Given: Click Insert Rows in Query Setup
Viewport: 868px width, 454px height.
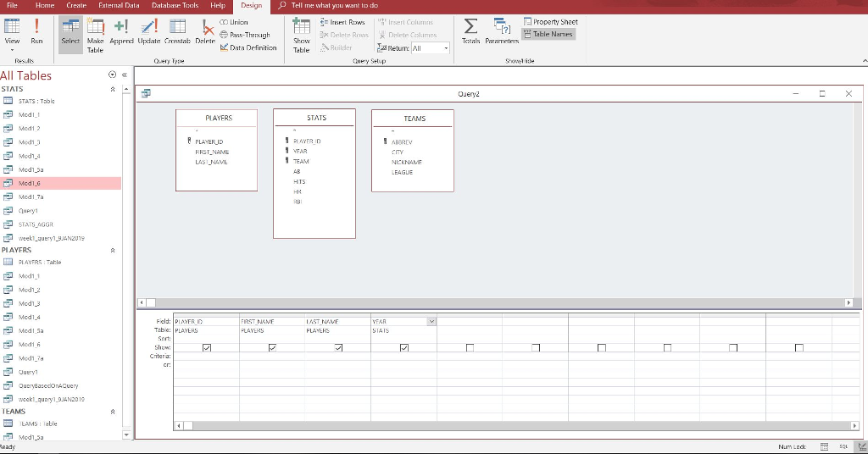Looking at the screenshot, I should pyautogui.click(x=342, y=22).
